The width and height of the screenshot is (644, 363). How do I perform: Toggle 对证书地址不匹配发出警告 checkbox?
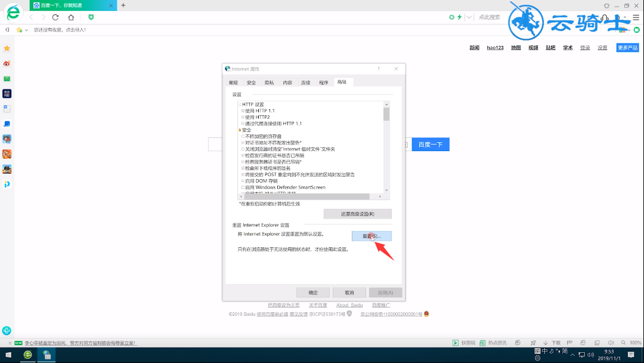[243, 143]
